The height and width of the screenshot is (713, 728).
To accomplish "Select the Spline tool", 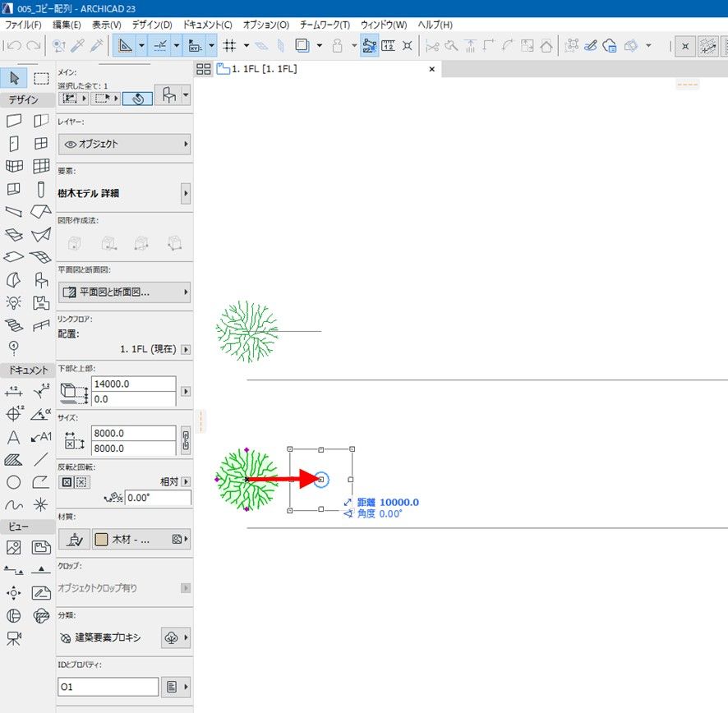I will [x=14, y=505].
